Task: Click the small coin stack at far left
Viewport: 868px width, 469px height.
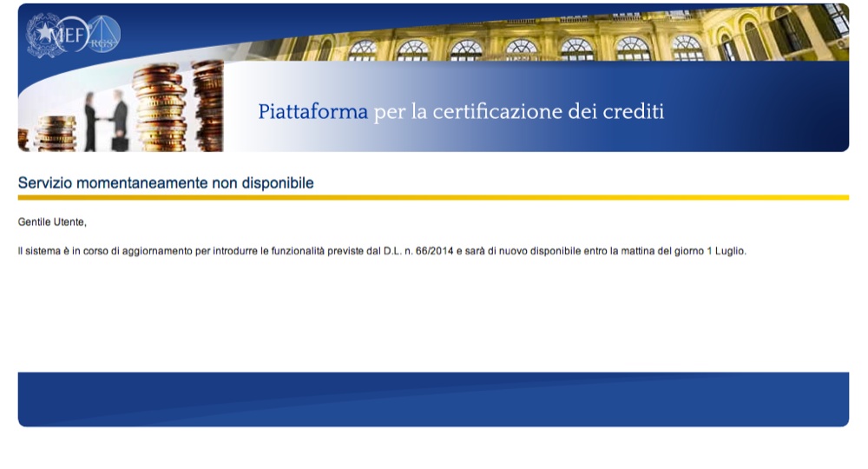Action: (x=56, y=133)
